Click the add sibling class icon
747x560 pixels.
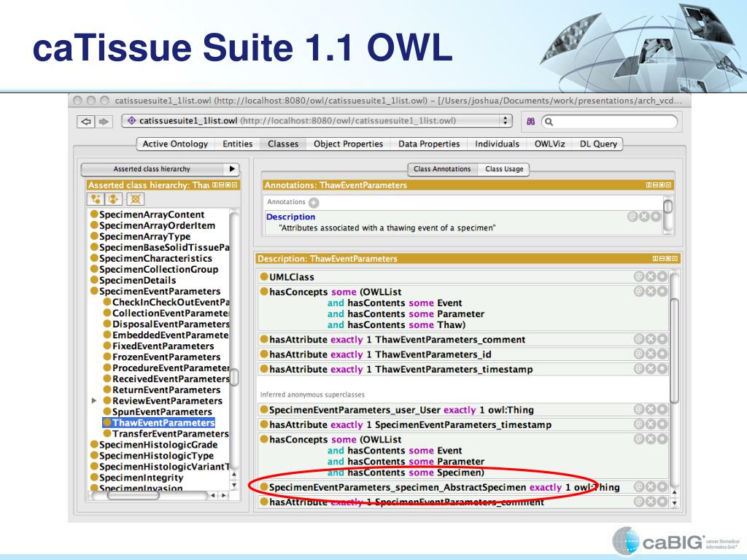tap(114, 199)
